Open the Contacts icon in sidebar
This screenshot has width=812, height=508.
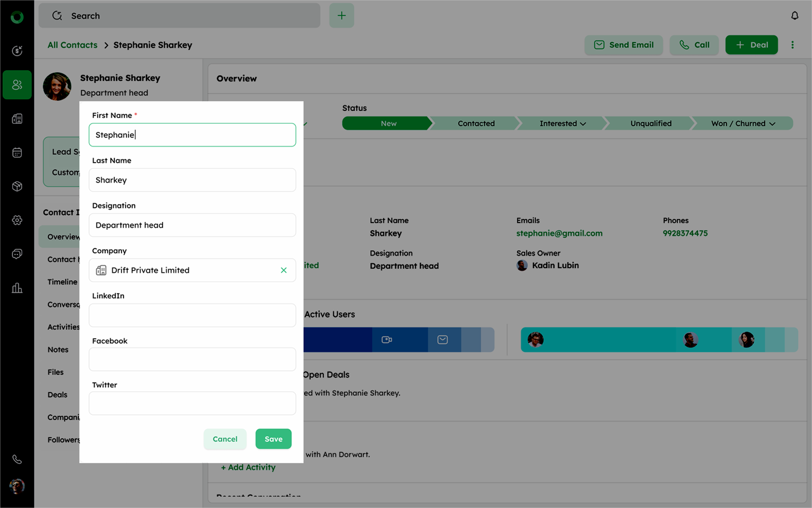[x=17, y=85]
